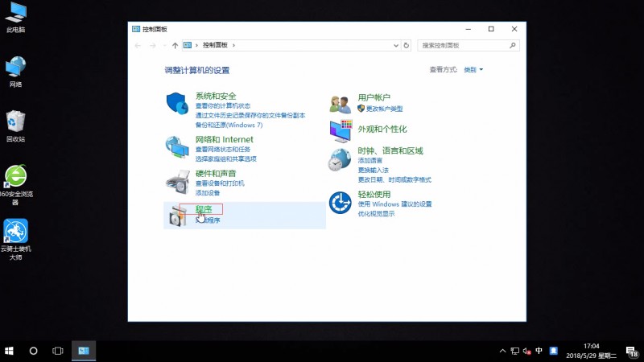Open the 用户帐户 category link
644x362 pixels.
(x=374, y=97)
